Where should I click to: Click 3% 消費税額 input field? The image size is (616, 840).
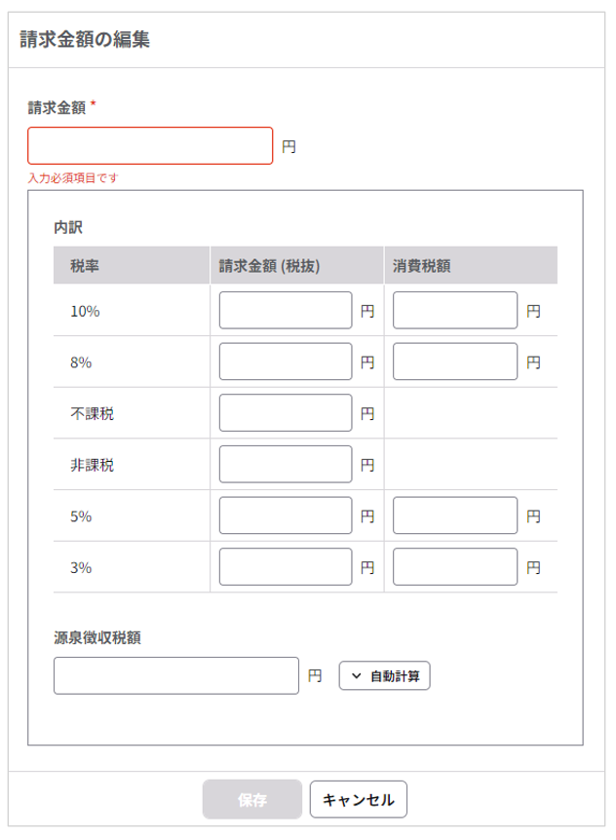[454, 567]
